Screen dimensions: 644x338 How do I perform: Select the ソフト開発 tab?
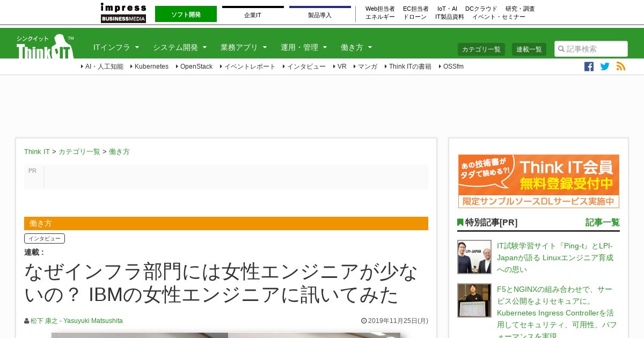186,14
